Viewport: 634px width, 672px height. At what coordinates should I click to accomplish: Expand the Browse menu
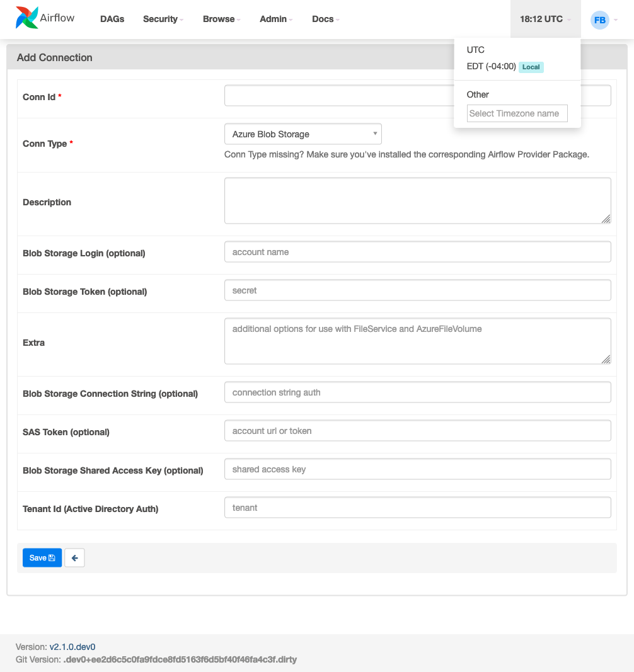click(221, 19)
